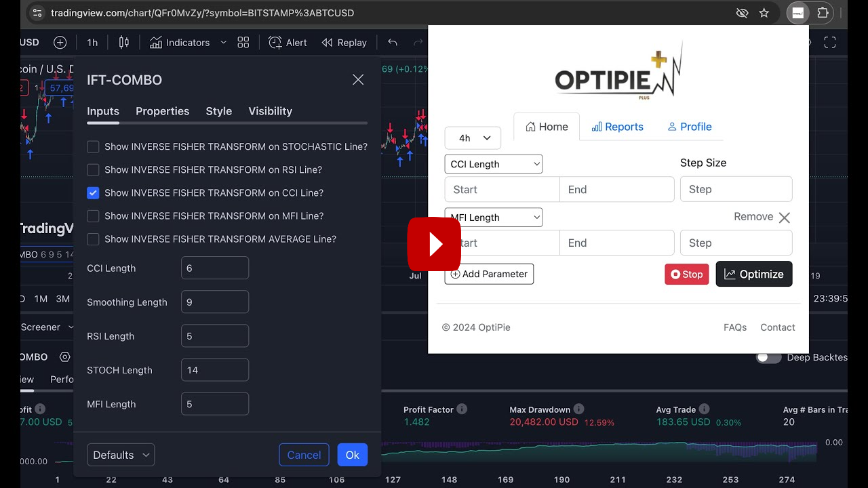Enable INVERSE FISHER TRANSFORM on STOCHASTIC Line
This screenshot has width=868, height=488.
click(93, 146)
